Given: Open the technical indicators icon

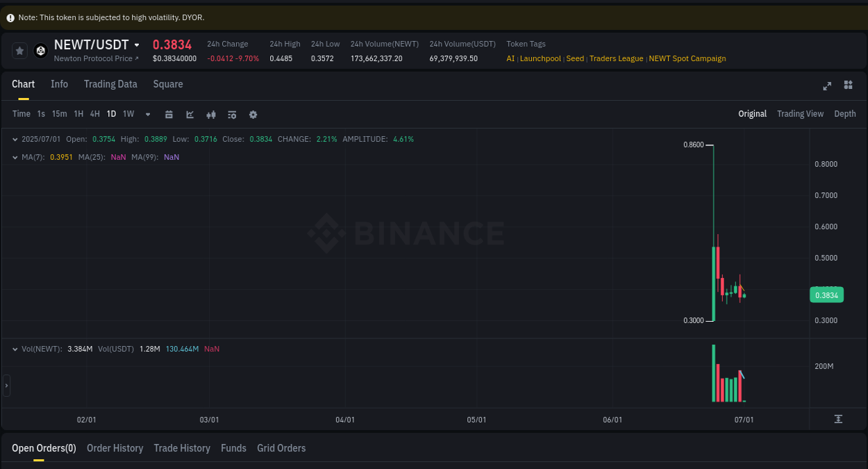Looking at the screenshot, I should [232, 114].
